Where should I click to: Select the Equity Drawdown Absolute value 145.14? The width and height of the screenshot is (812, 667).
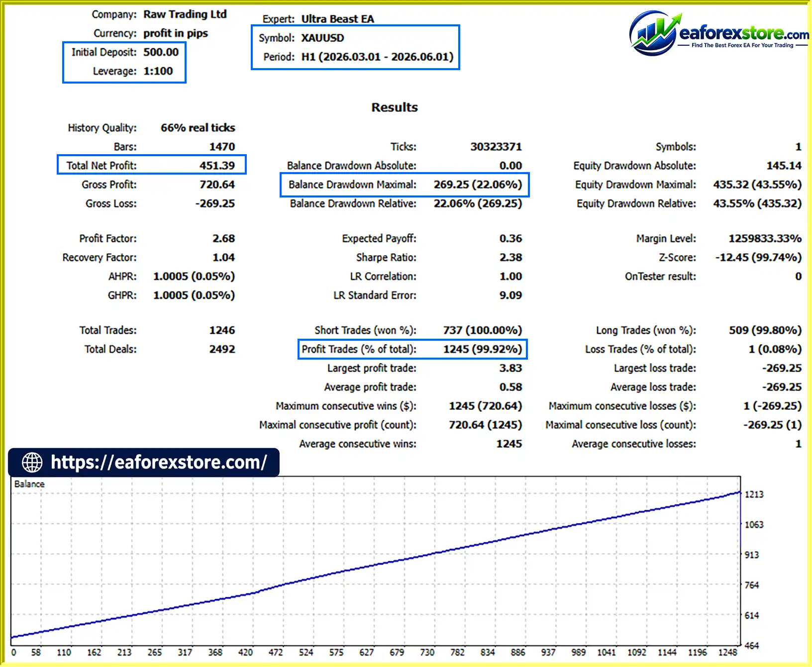[x=784, y=166]
